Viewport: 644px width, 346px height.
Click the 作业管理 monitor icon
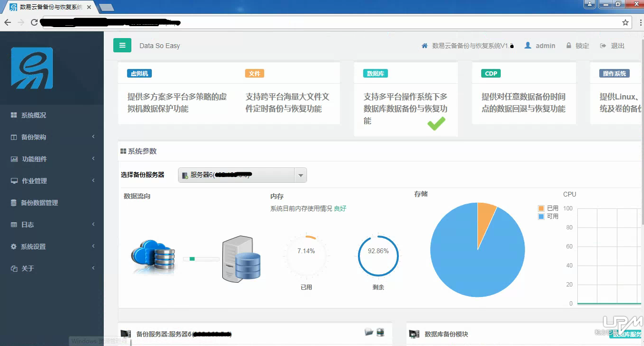coord(14,181)
